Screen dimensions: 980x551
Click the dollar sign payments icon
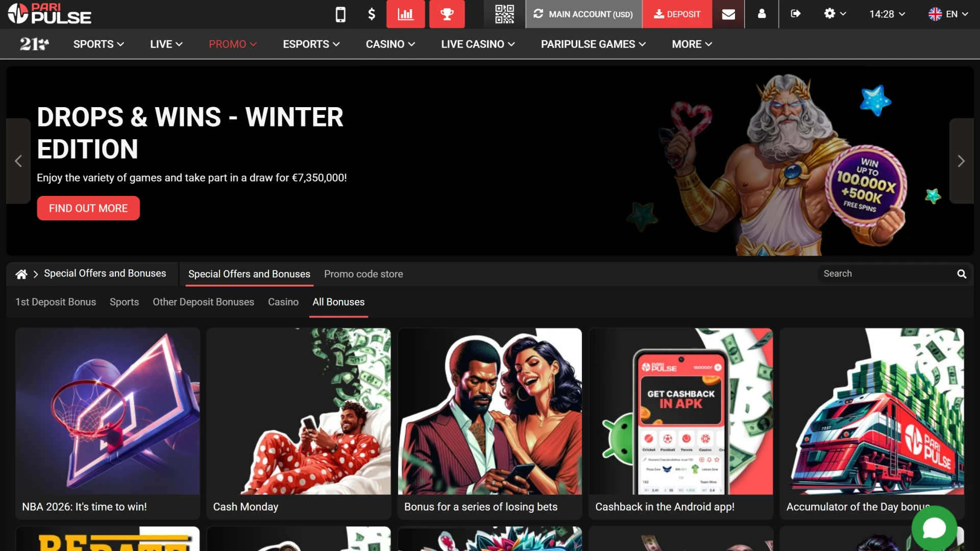coord(372,14)
